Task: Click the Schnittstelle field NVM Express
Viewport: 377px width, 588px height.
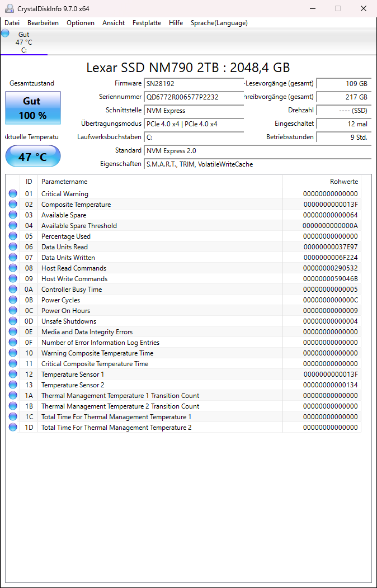Action: pyautogui.click(x=194, y=111)
